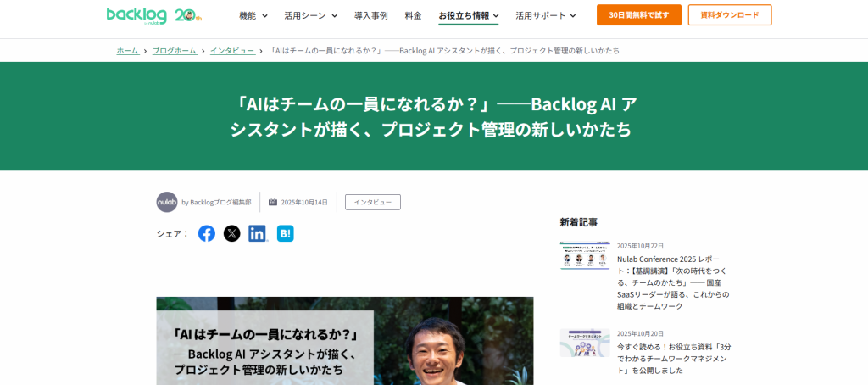Open the 料金 pricing menu item
Image resolution: width=868 pixels, height=385 pixels.
tap(413, 15)
